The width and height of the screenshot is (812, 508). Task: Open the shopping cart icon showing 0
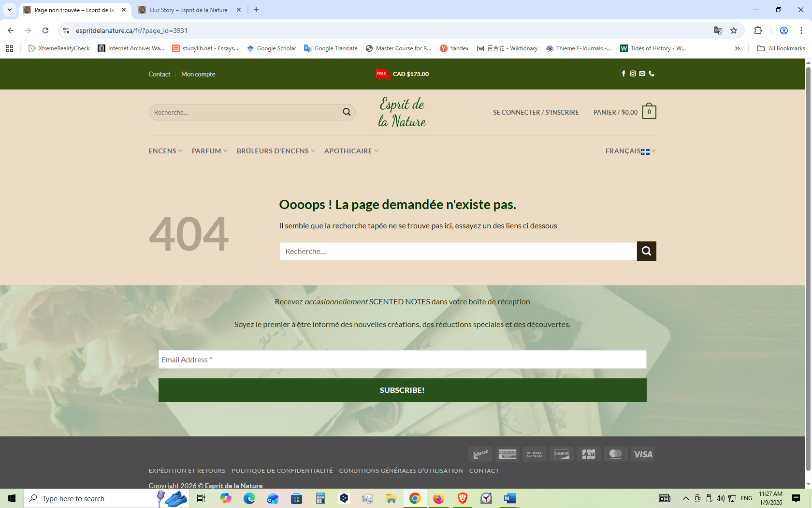[x=649, y=112]
